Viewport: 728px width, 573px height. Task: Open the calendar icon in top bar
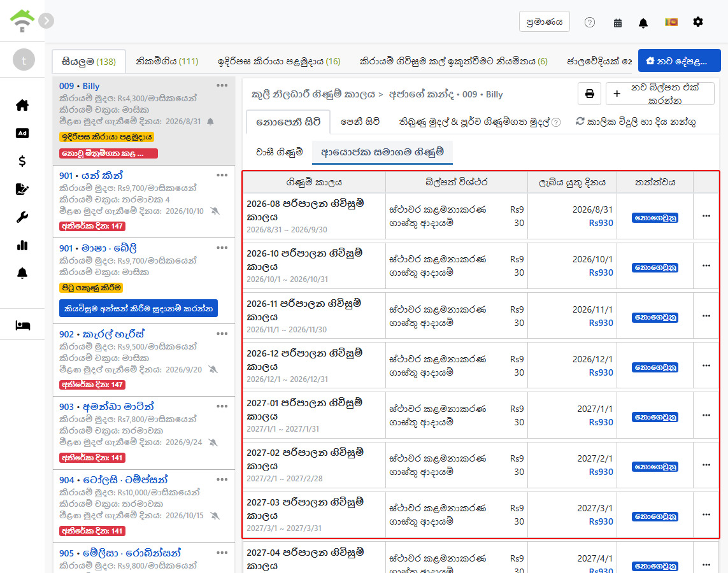point(618,23)
